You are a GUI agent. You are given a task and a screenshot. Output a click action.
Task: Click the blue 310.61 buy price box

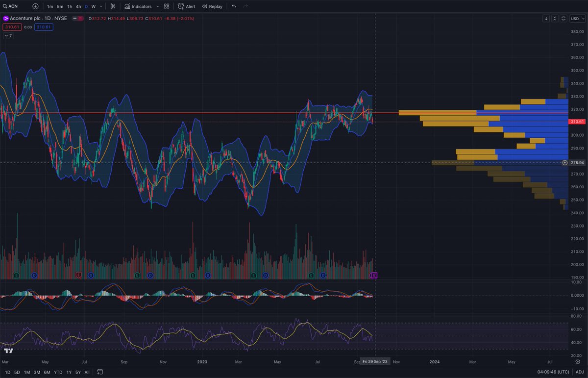(x=45, y=27)
